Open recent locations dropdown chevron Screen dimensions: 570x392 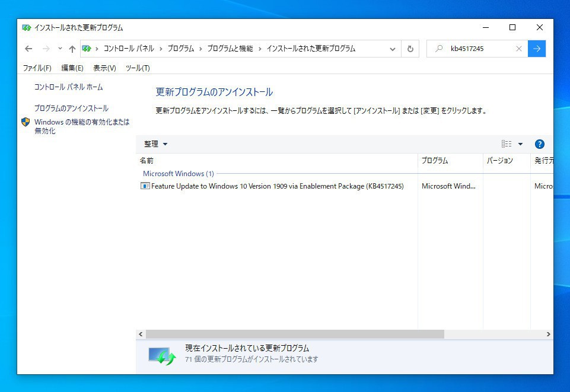tap(60, 49)
